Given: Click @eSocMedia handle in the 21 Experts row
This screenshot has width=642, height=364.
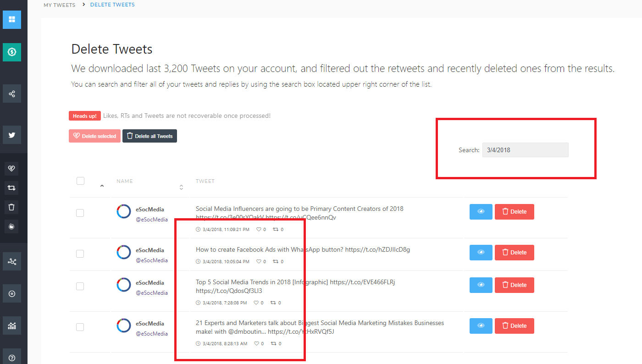Looking at the screenshot, I should [152, 334].
